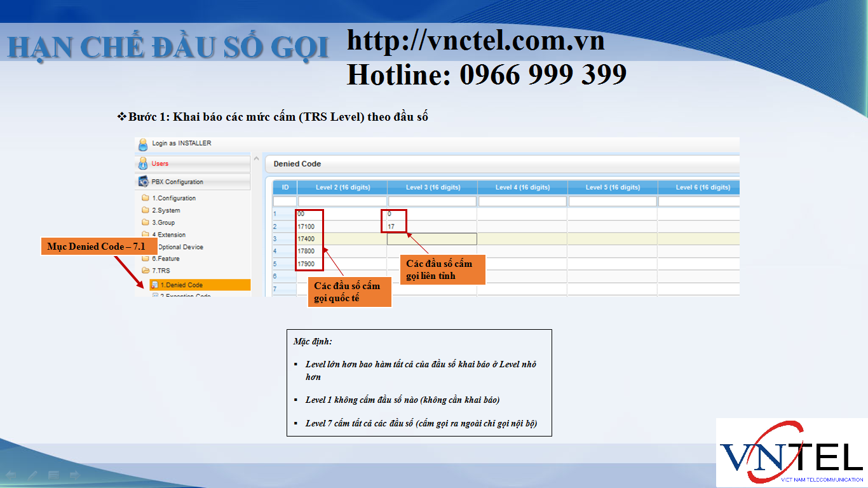Screen dimensions: 868x488
Task: Click the Level 3 (16 digits) column header
Action: (x=433, y=187)
